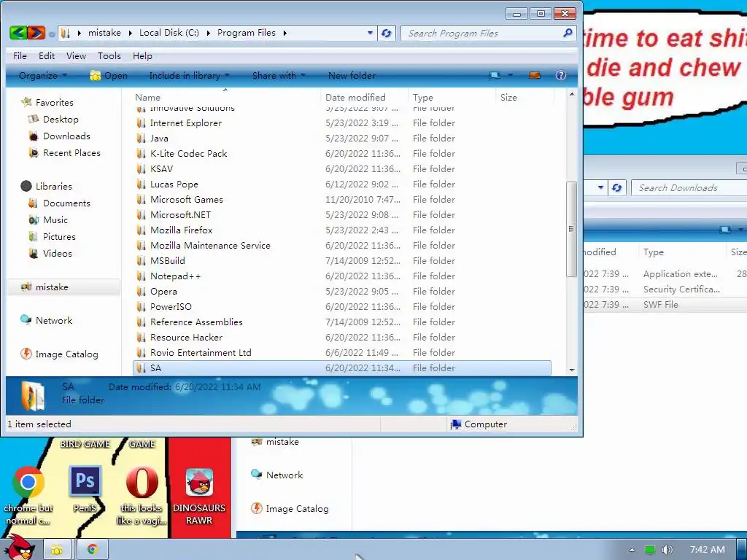Refresh the Program Files folder view
The height and width of the screenshot is (560, 747).
point(387,33)
